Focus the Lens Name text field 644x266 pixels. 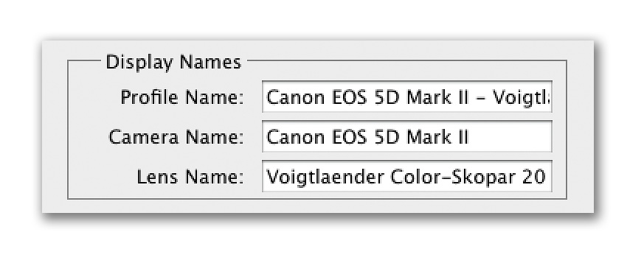tap(407, 177)
